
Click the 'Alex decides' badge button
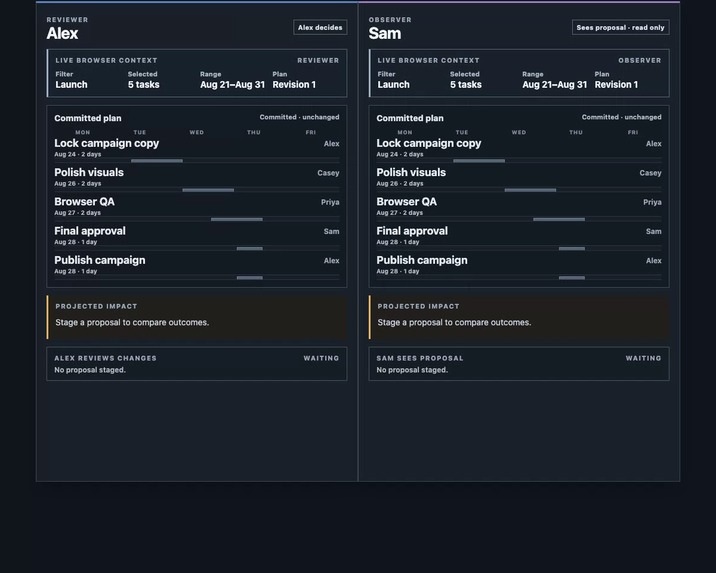point(320,27)
